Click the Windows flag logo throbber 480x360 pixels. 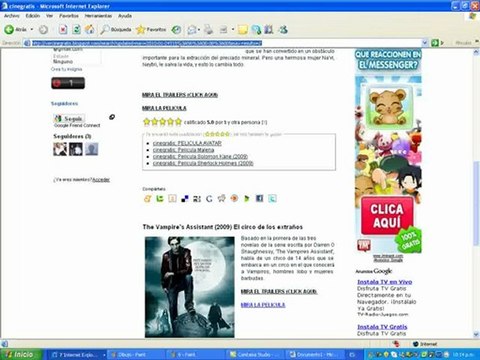coord(473,16)
